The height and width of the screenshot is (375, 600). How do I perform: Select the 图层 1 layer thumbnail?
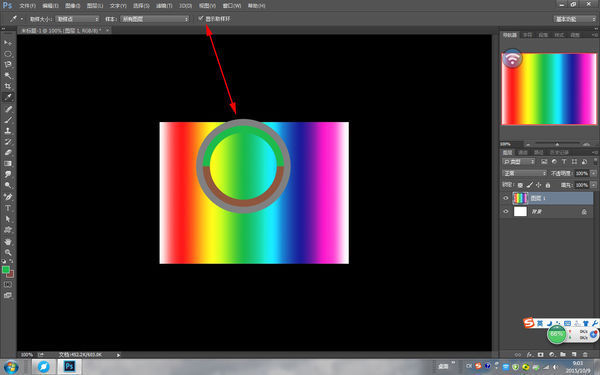[520, 198]
